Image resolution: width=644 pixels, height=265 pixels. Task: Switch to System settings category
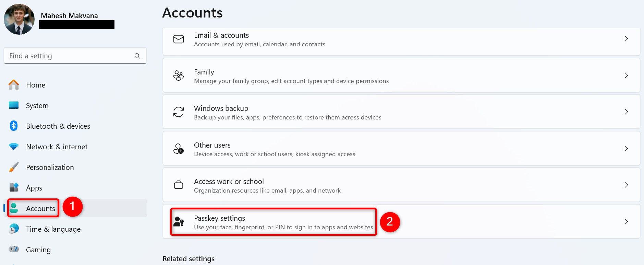pyautogui.click(x=37, y=106)
